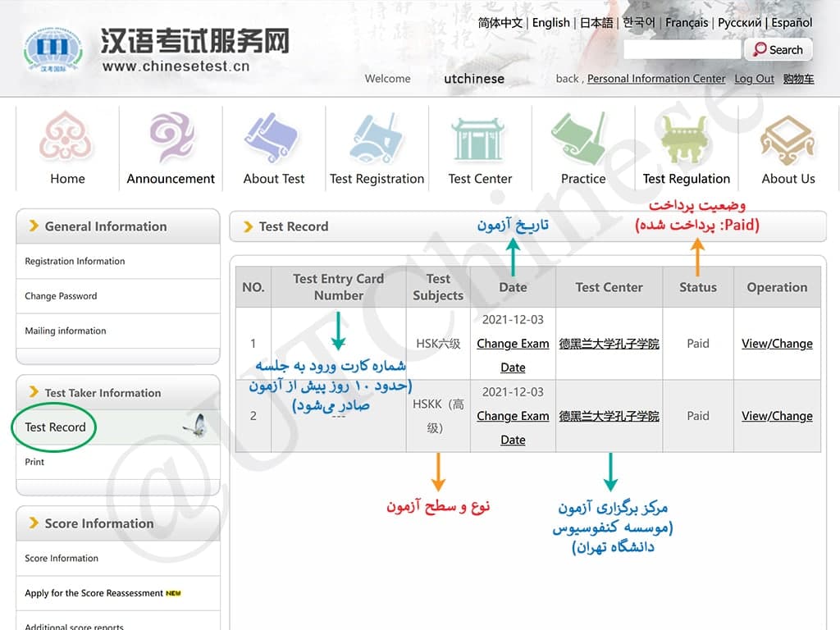Click 'Paid' status in HSKK row
Screen dimensions: 840x630
tap(698, 416)
